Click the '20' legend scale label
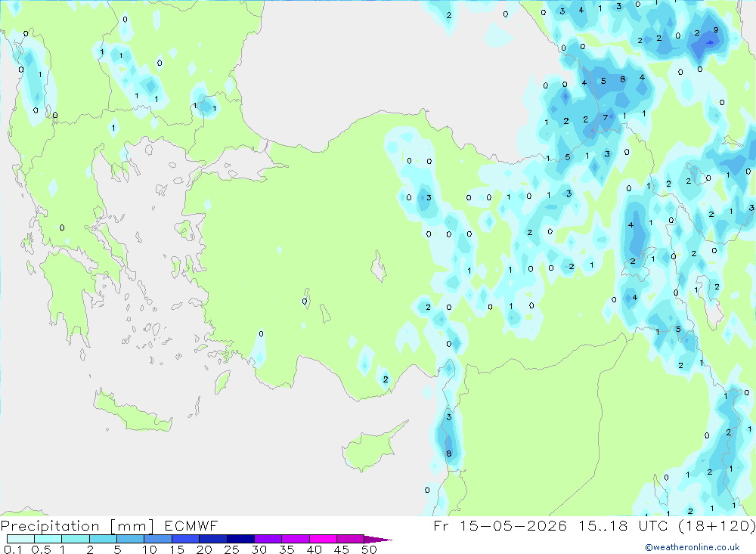 click(204, 549)
